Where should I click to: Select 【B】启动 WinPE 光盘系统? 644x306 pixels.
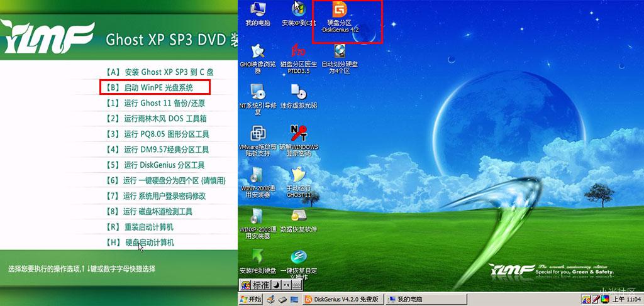coord(150,87)
